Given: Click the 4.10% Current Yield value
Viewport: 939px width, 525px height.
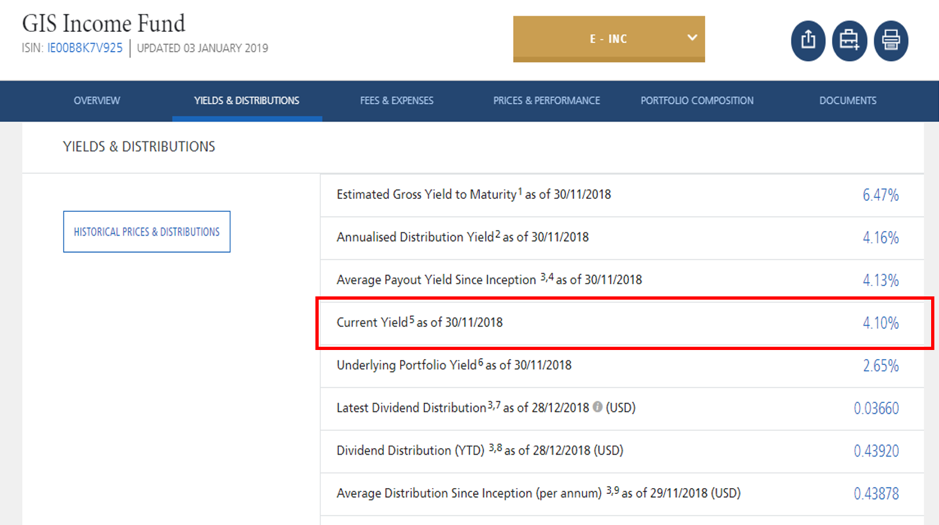Looking at the screenshot, I should point(880,323).
